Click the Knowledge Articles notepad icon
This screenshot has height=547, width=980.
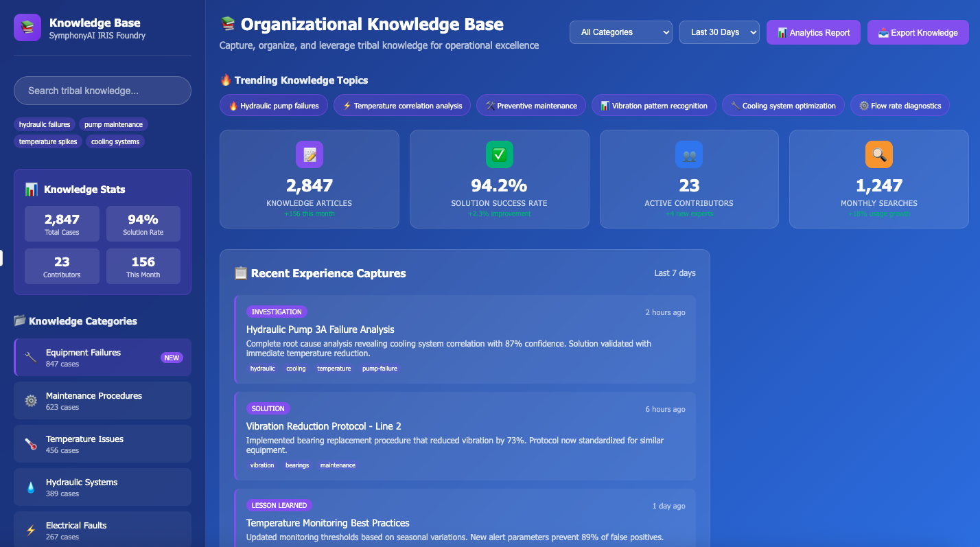tap(309, 154)
